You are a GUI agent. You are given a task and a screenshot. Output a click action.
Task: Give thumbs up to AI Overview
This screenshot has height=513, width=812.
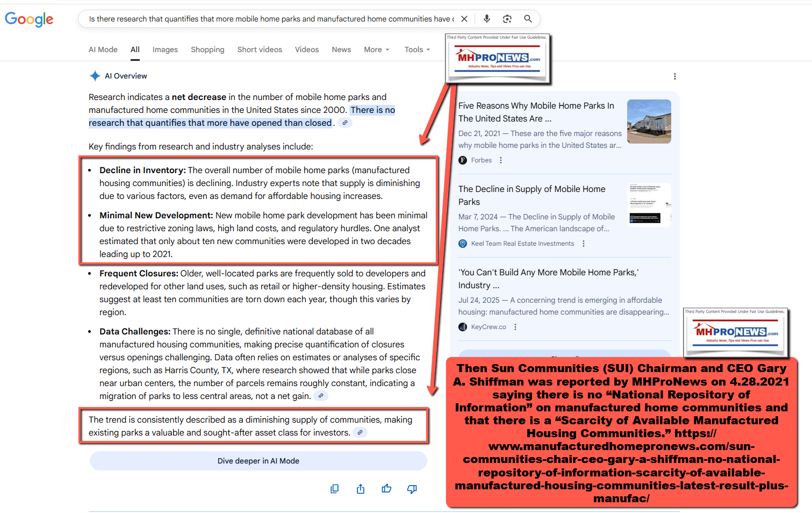coord(386,489)
